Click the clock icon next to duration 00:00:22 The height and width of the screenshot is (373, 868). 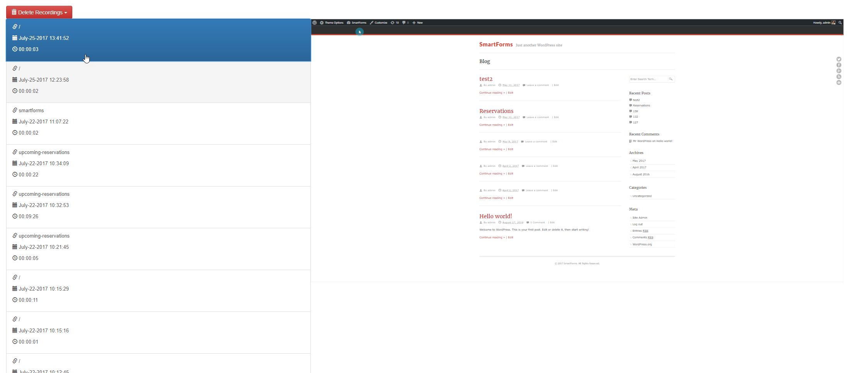pos(15,175)
